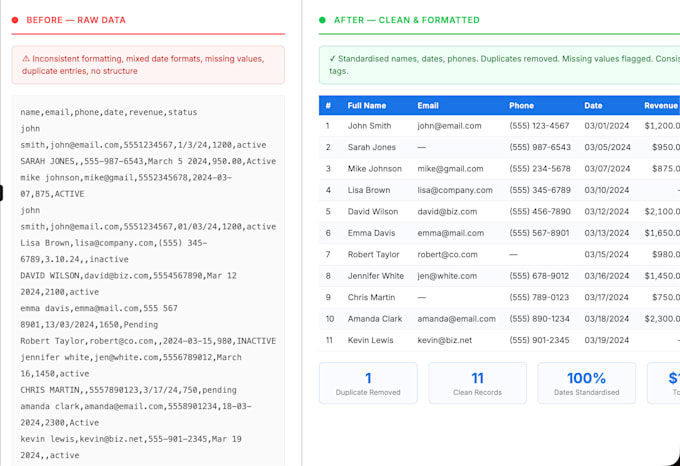Select the Kevin Lewis name cell

click(x=370, y=340)
